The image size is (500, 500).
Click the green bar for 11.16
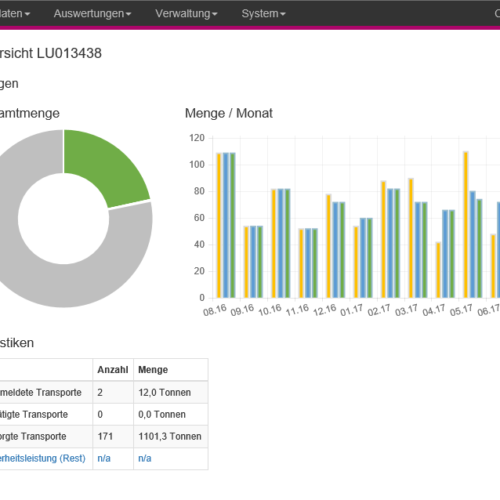[315, 263]
